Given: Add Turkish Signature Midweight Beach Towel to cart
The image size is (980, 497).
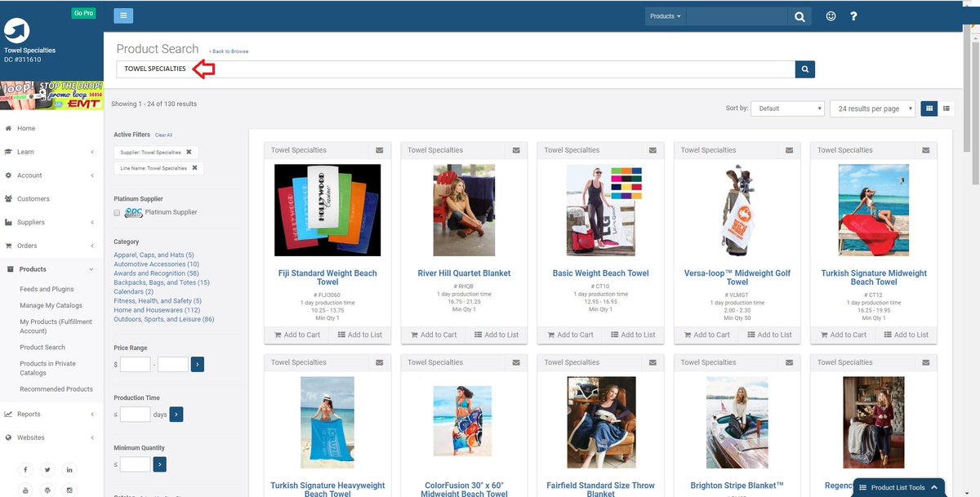Looking at the screenshot, I should [842, 335].
